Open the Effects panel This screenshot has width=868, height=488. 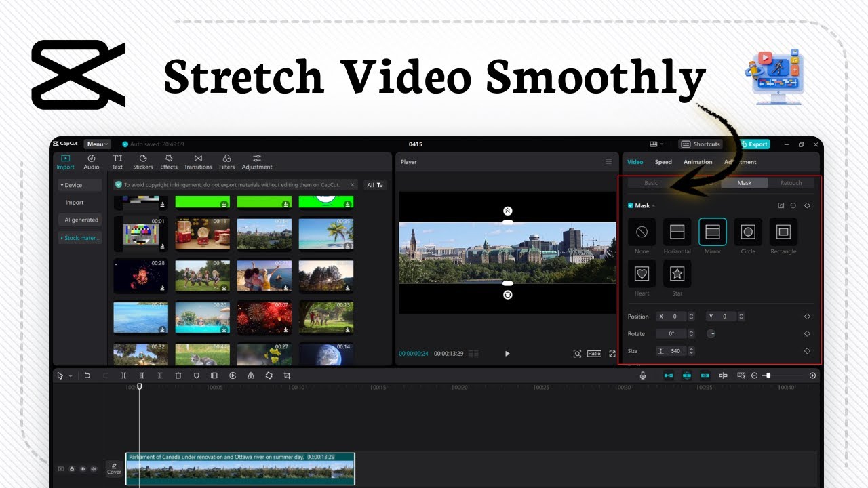click(x=169, y=162)
